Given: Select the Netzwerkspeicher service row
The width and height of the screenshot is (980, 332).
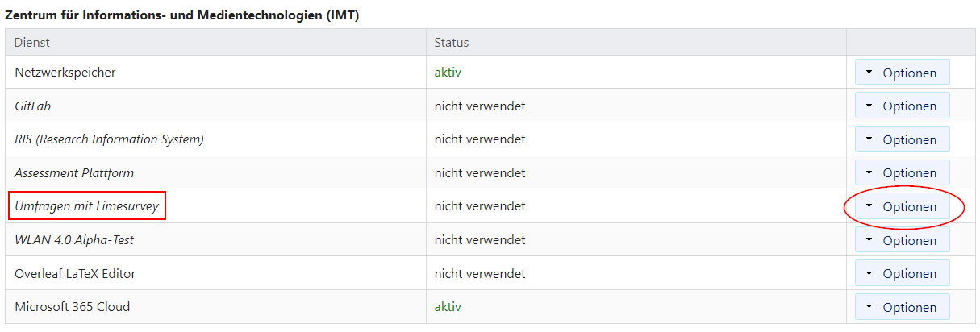Looking at the screenshot, I should 65,73.
